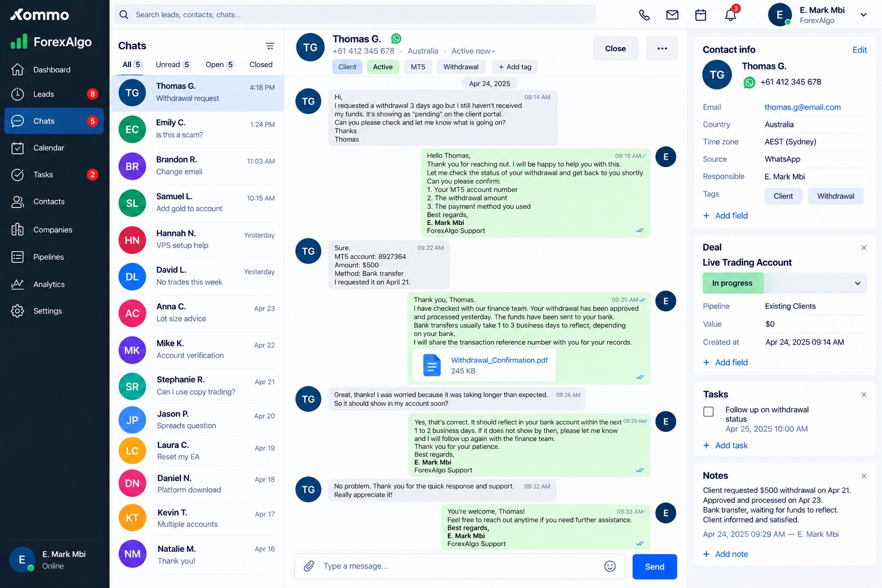Open Hannah N. VPS setup help chat
882x588 pixels.
(197, 239)
